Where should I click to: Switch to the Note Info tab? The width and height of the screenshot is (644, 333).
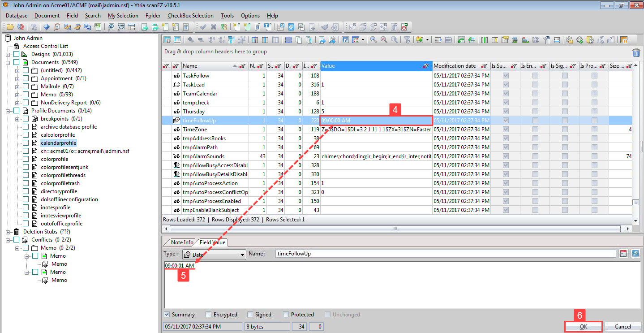pos(182,242)
